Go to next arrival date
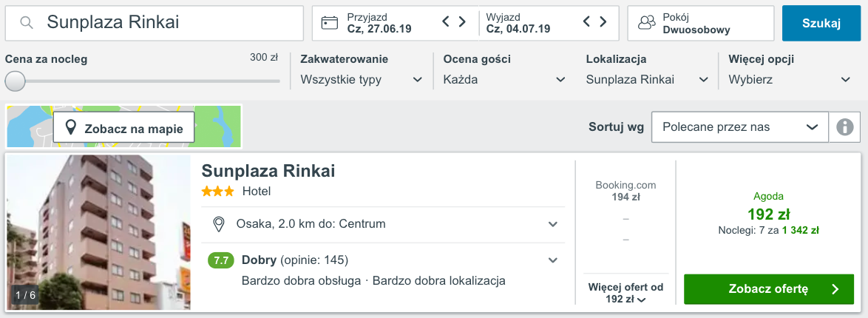 [463, 22]
